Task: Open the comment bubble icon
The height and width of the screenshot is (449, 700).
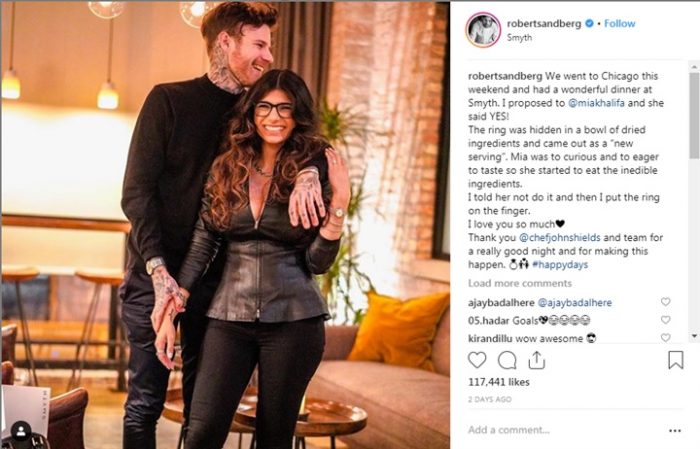Action: click(507, 360)
